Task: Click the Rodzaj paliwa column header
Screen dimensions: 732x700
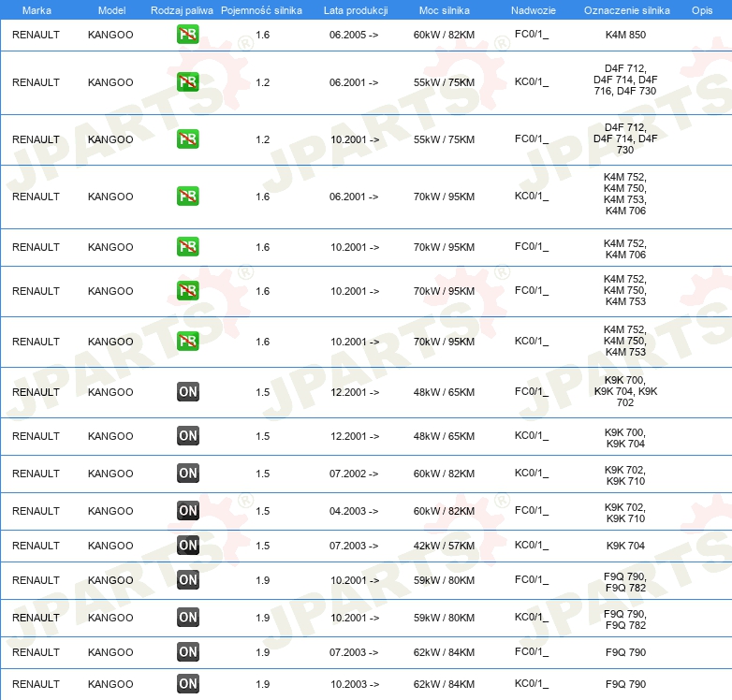Action: pyautogui.click(x=182, y=10)
